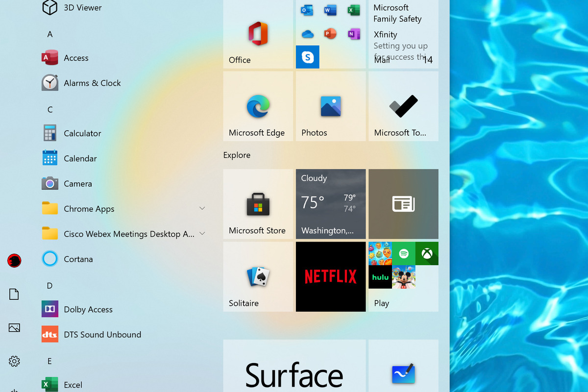Open the 3D Viewer app
Screen dimensions: 588x392
click(82, 8)
